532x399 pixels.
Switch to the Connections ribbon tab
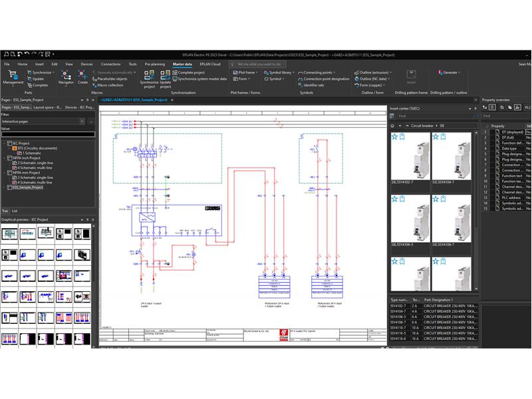point(110,64)
